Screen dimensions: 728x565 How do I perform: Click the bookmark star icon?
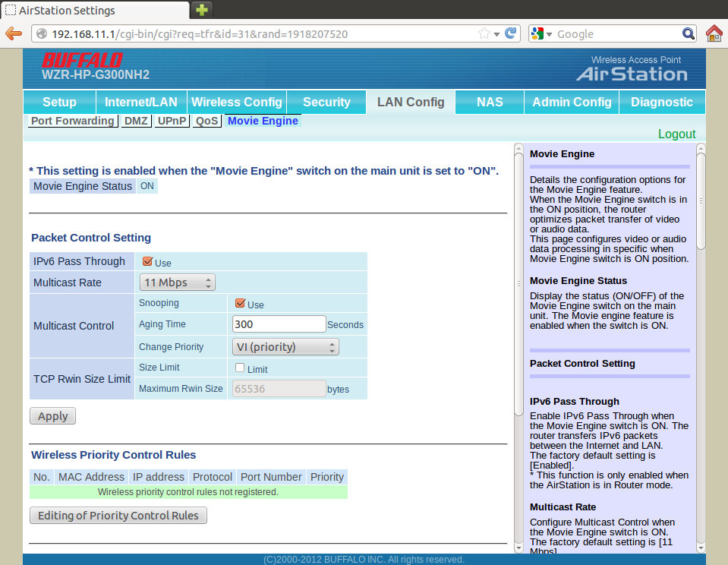point(484,34)
